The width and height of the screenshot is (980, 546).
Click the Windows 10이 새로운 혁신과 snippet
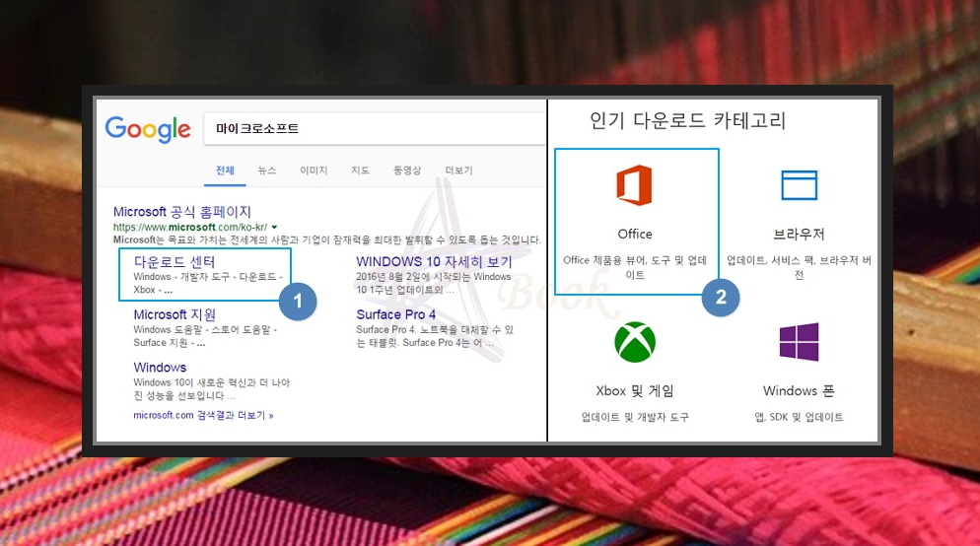point(212,389)
